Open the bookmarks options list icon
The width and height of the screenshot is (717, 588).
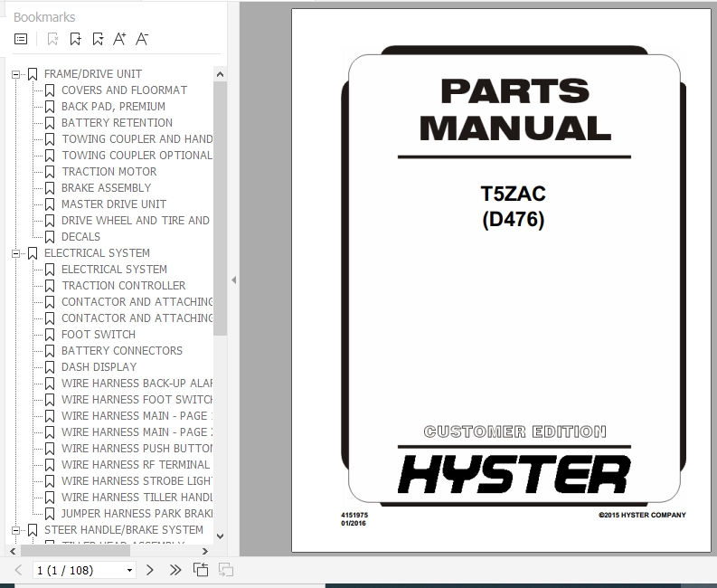[21, 39]
